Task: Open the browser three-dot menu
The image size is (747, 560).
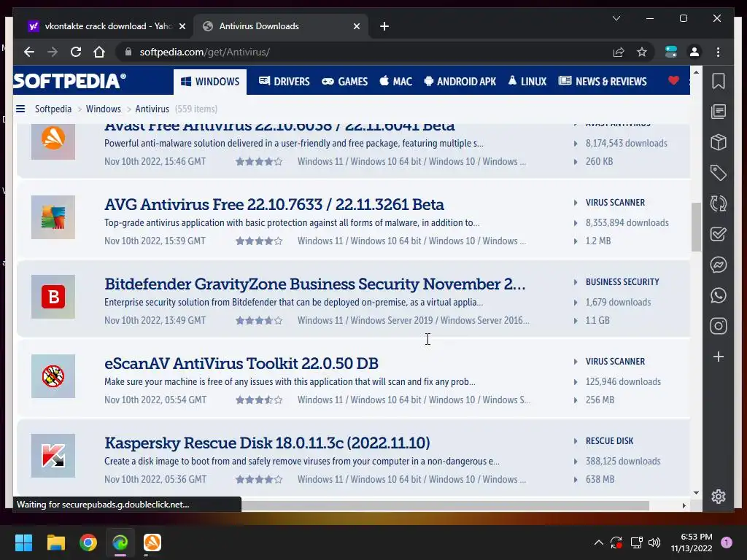Action: pos(718,52)
